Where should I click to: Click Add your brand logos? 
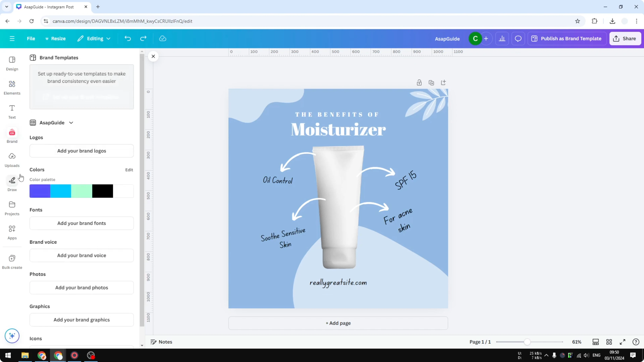tap(82, 151)
